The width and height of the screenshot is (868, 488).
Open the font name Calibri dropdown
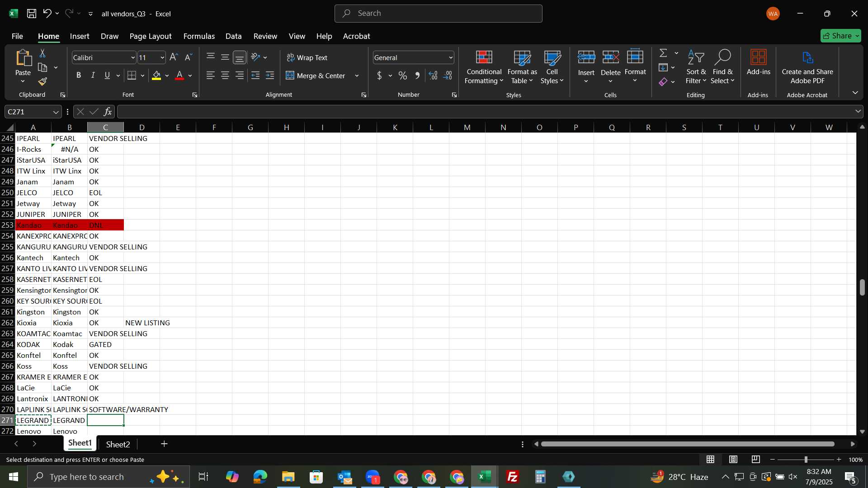point(133,58)
